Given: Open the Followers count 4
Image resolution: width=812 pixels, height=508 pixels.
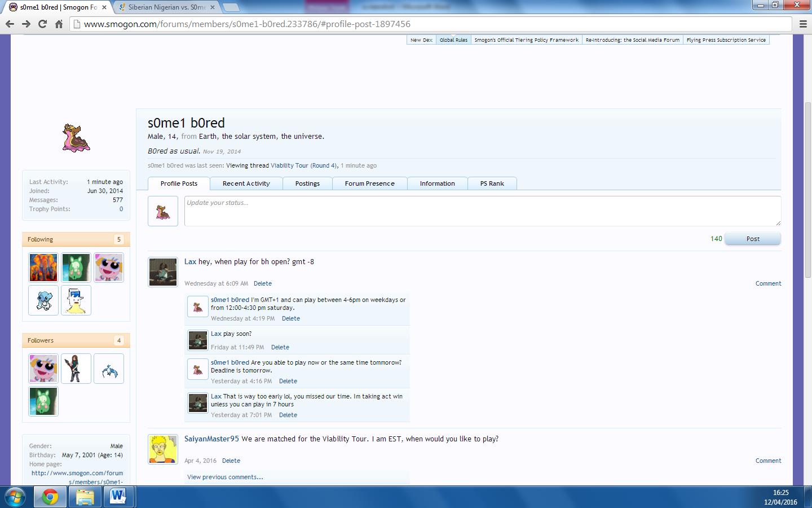Looking at the screenshot, I should pyautogui.click(x=119, y=340).
